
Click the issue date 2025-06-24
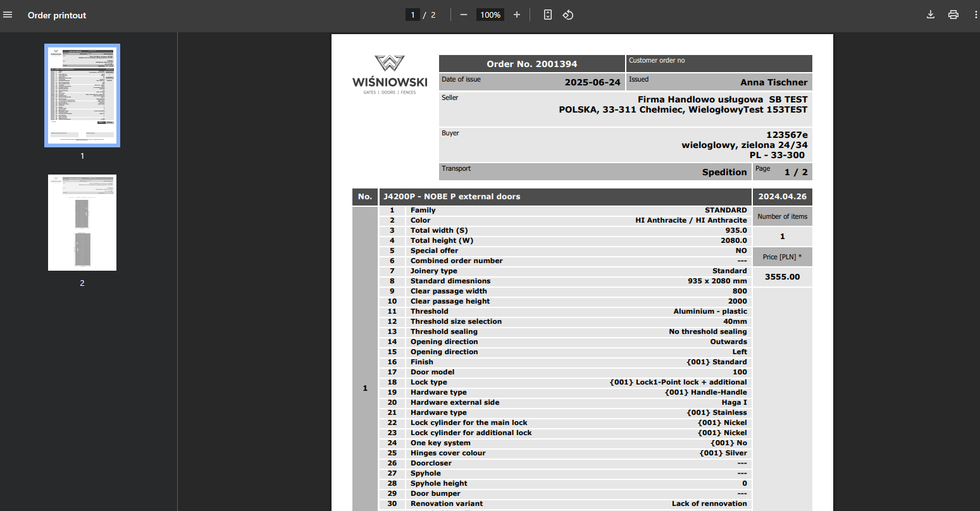592,82
